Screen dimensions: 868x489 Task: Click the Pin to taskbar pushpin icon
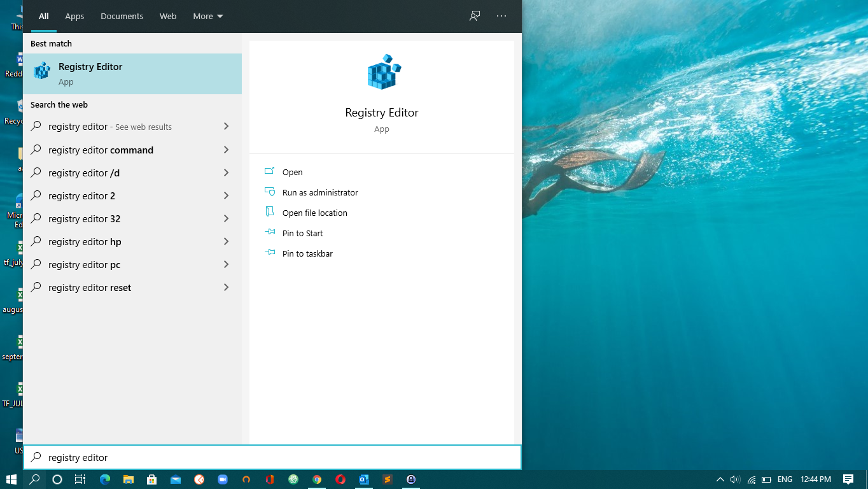[270, 253]
